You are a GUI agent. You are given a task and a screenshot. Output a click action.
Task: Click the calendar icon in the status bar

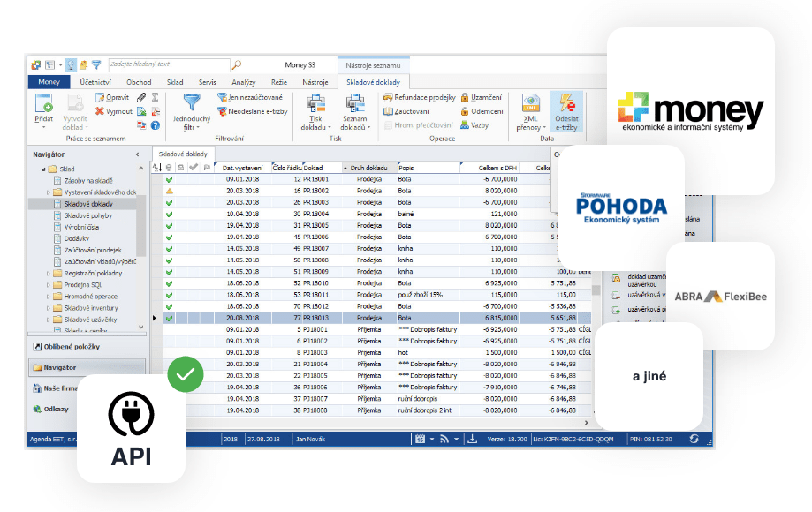(420, 439)
